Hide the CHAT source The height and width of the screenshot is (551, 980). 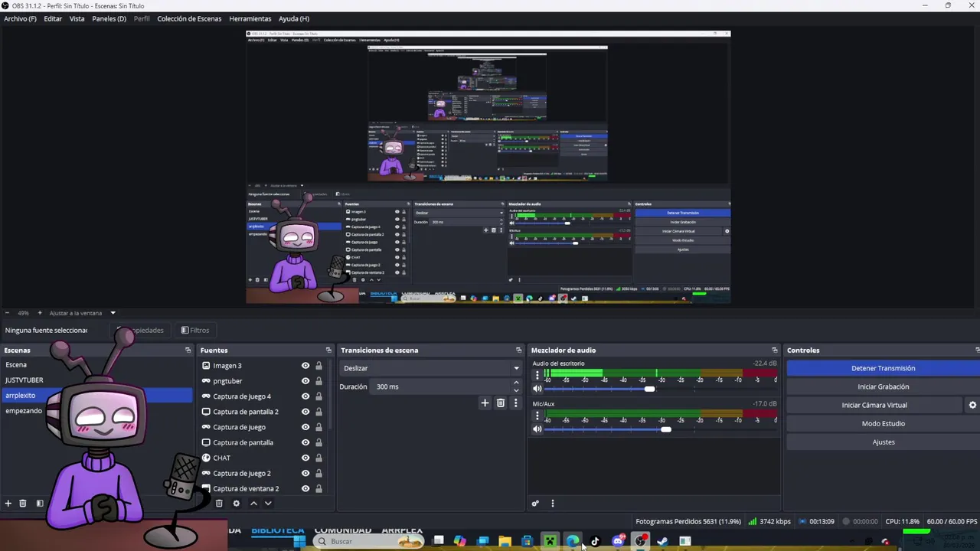305,458
